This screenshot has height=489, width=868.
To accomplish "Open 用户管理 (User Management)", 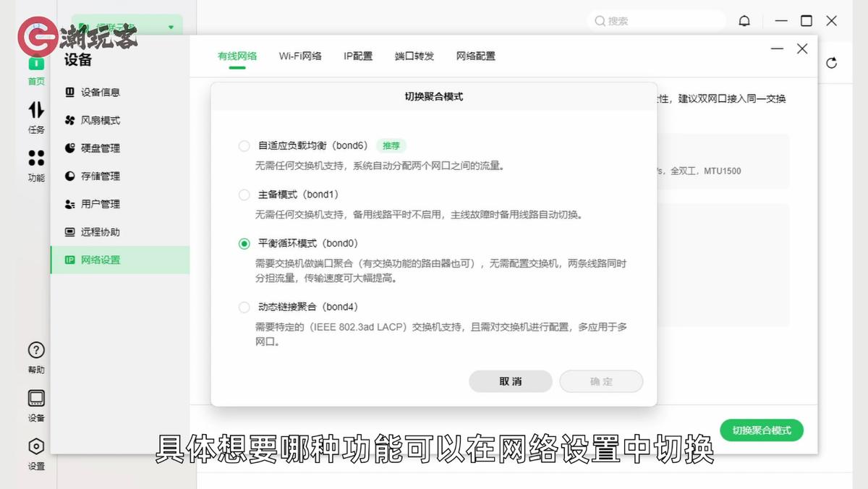I will click(102, 203).
